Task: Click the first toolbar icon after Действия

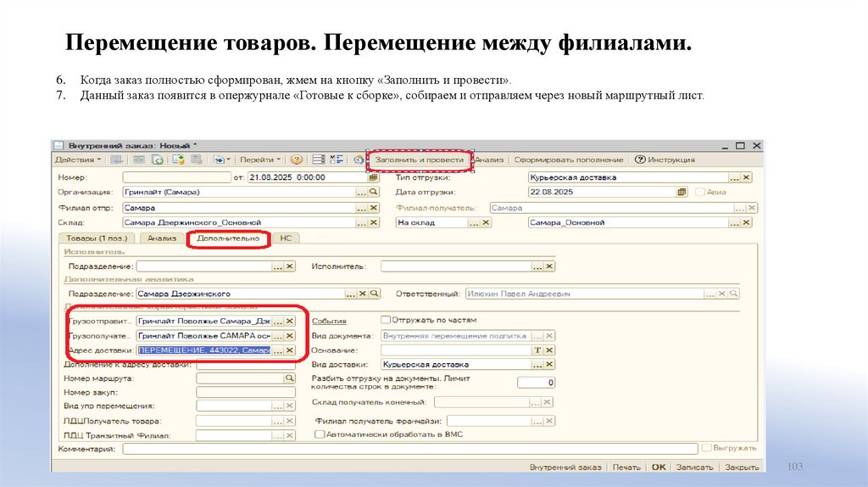Action: coord(117,160)
